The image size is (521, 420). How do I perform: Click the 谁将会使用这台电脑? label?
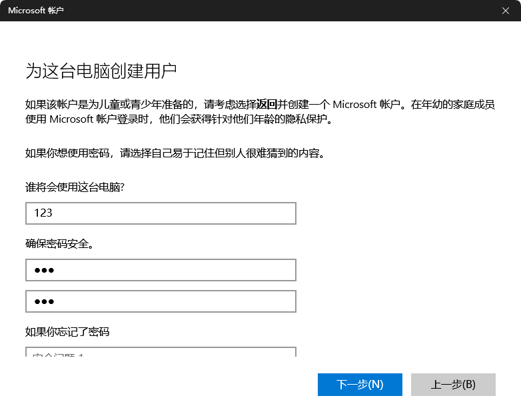[75, 187]
